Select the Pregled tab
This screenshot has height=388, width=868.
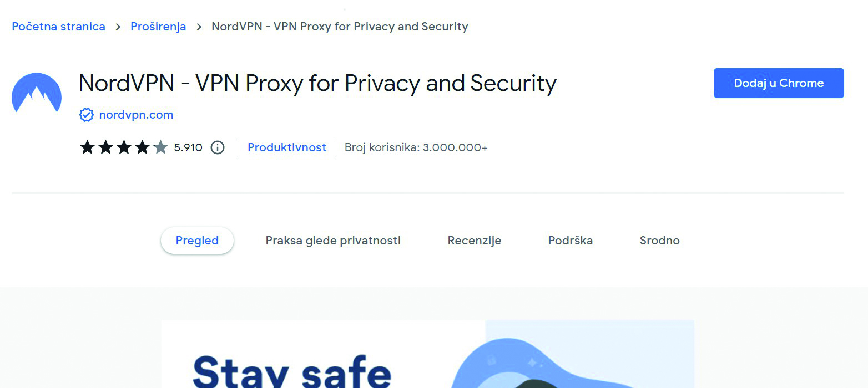(197, 241)
